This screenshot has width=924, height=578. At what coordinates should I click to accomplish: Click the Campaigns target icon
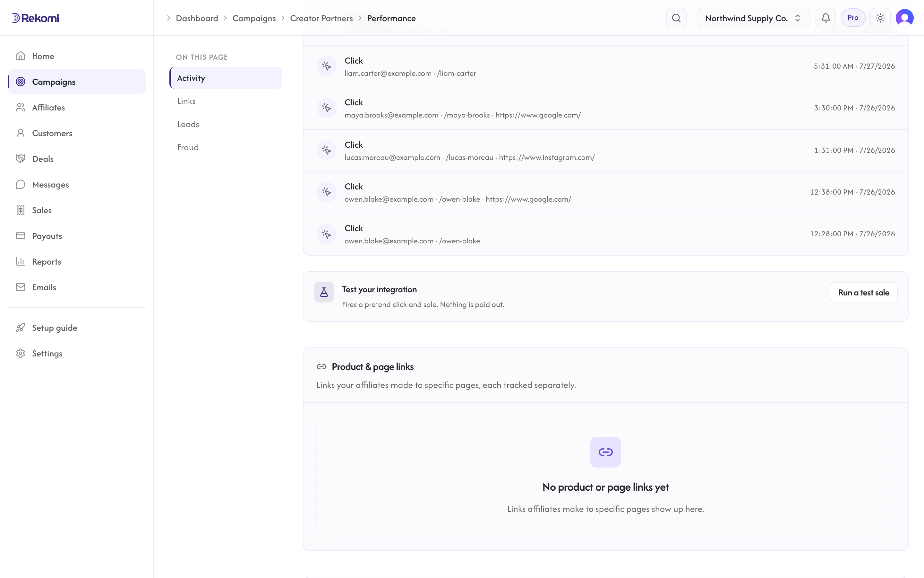coord(21,82)
